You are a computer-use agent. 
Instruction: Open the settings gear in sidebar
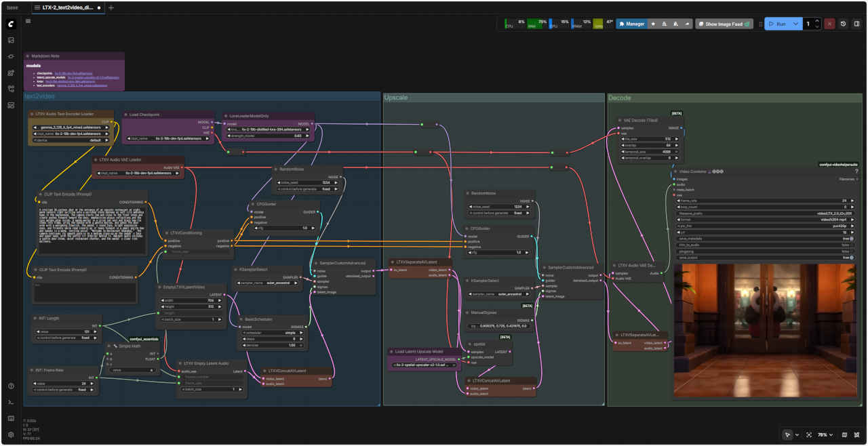[x=11, y=434]
